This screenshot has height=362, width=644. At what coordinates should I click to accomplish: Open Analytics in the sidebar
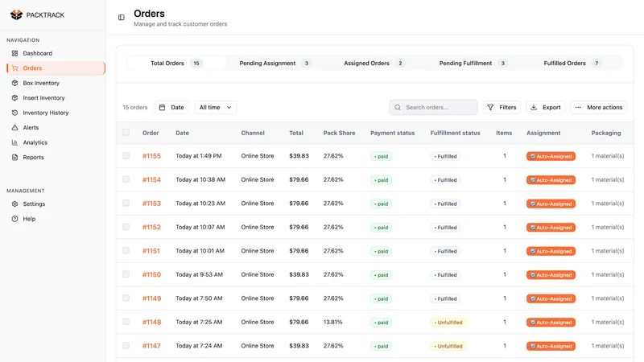point(56,142)
